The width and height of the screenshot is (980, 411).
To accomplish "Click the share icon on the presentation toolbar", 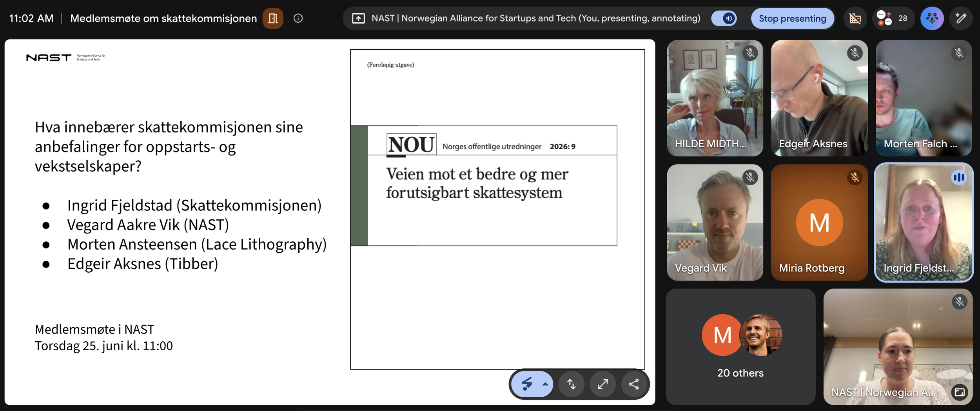I will [634, 384].
